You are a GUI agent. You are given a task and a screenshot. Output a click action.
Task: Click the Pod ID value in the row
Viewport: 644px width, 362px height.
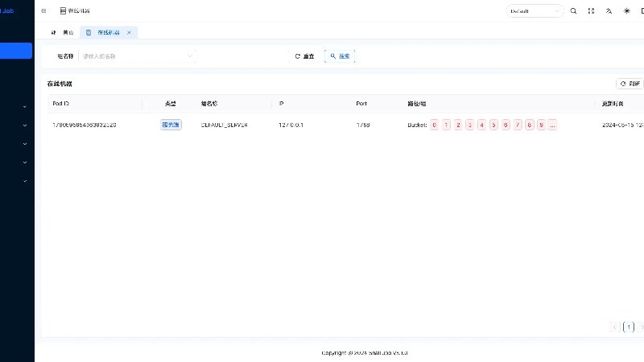point(85,125)
